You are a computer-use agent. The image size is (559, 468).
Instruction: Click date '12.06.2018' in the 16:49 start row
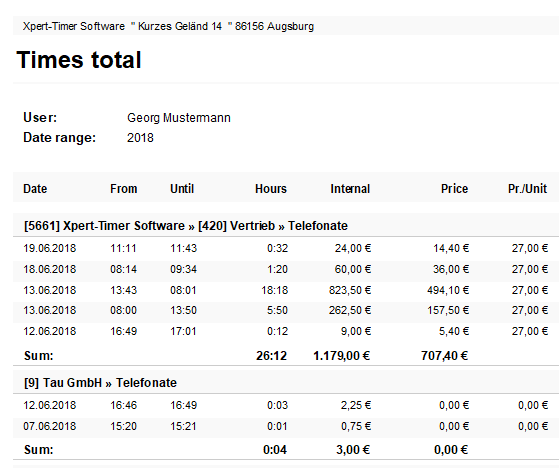tap(50, 331)
